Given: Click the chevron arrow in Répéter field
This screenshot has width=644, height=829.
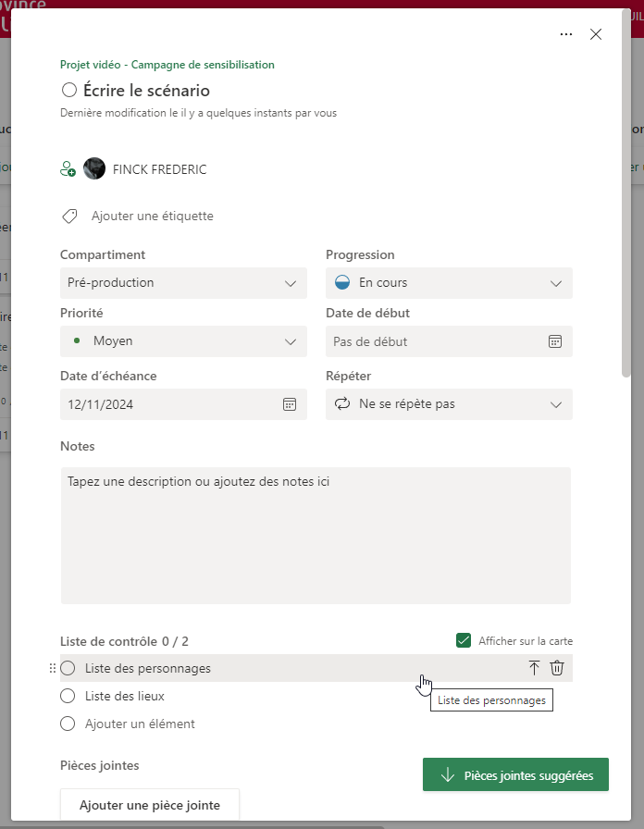Looking at the screenshot, I should coord(556,405).
